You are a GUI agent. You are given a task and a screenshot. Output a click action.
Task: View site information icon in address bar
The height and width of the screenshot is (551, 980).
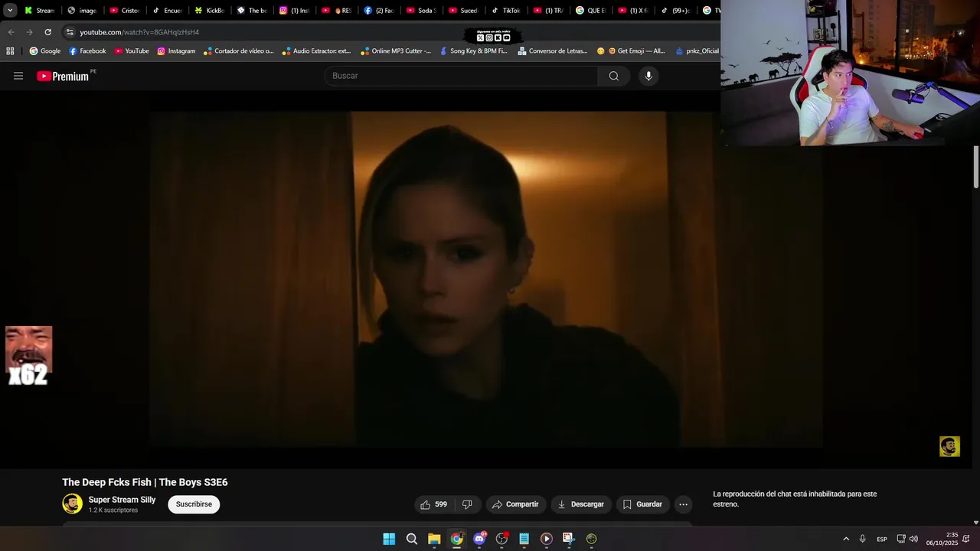click(x=70, y=32)
